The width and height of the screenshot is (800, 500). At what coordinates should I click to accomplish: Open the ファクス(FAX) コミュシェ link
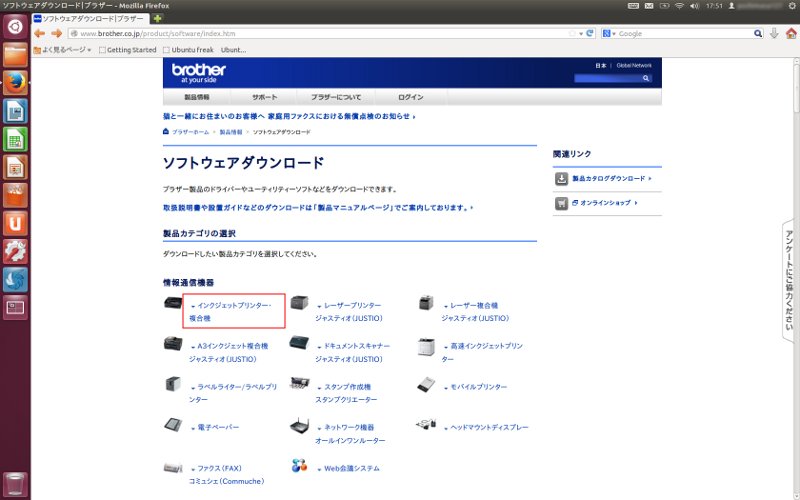227,474
